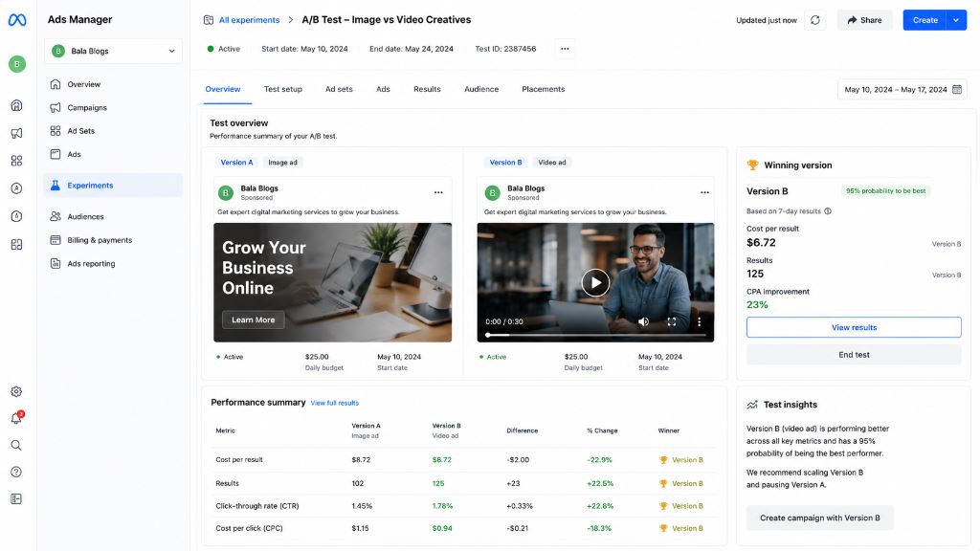
Task: Open Campaigns in the sidebar
Action: click(113, 107)
